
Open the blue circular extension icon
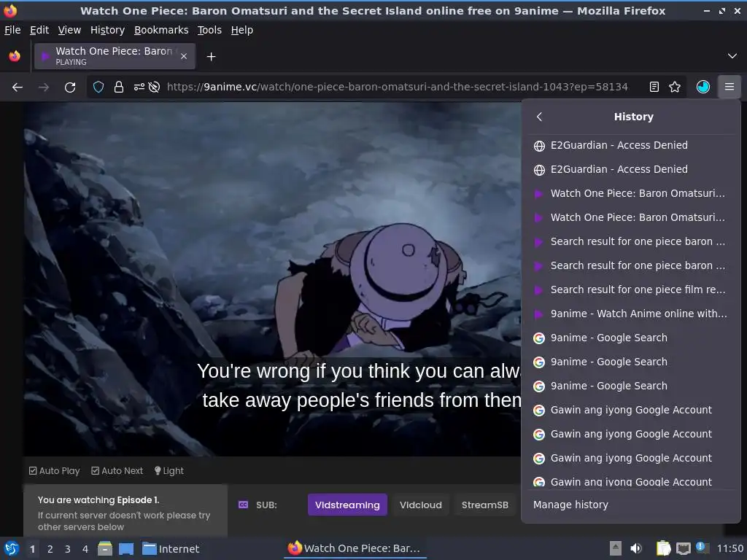click(x=703, y=87)
